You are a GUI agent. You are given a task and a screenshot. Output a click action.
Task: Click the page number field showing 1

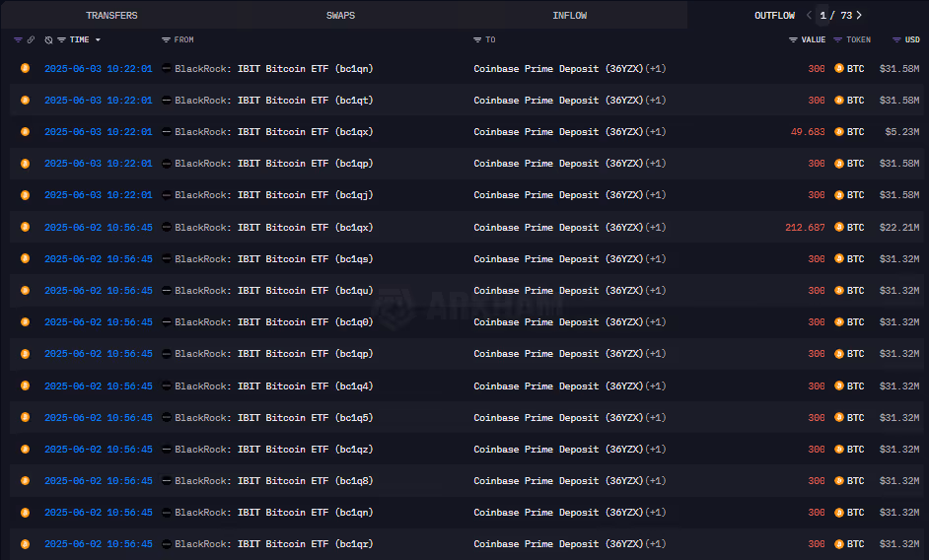tap(822, 16)
